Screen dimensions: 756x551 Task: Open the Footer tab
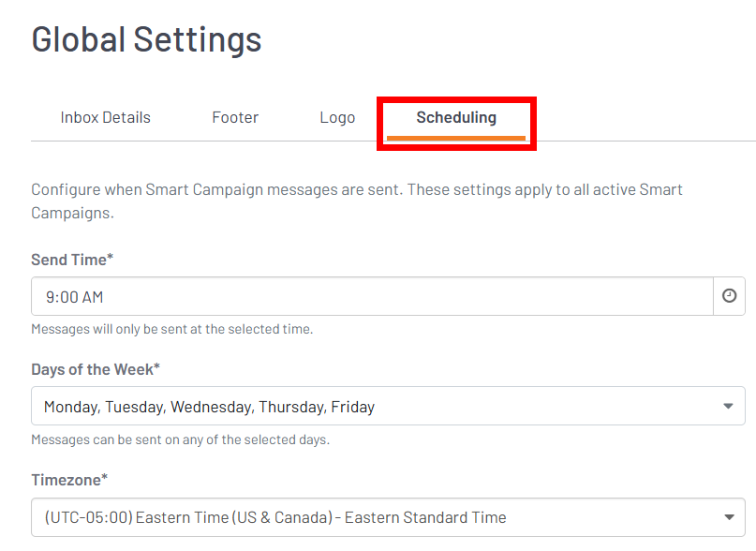pyautogui.click(x=235, y=118)
